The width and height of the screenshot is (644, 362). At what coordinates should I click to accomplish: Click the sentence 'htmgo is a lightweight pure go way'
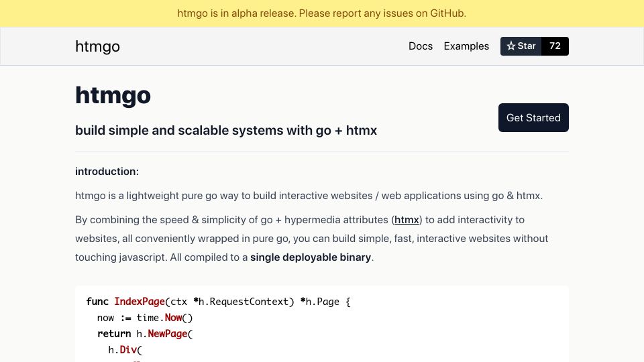click(309, 195)
